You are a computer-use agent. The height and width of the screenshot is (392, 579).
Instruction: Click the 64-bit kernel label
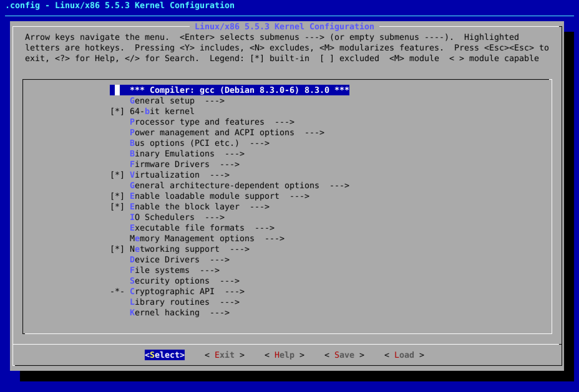coord(162,111)
